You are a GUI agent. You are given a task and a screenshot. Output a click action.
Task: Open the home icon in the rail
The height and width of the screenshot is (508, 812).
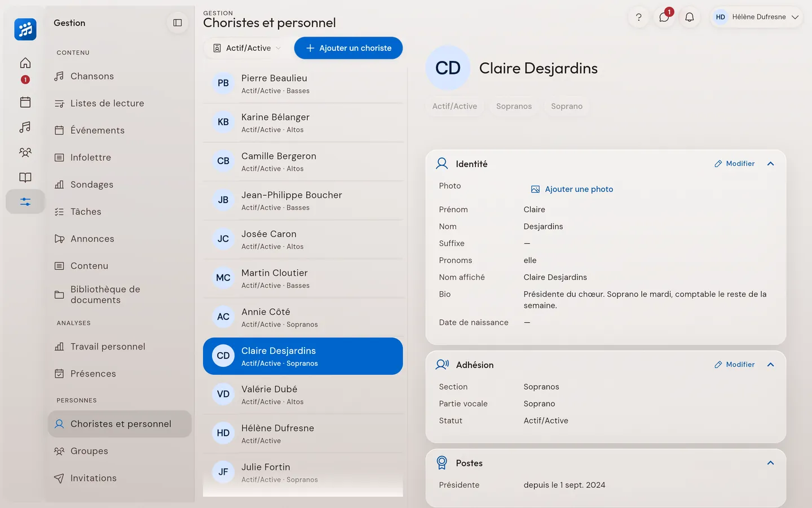25,63
